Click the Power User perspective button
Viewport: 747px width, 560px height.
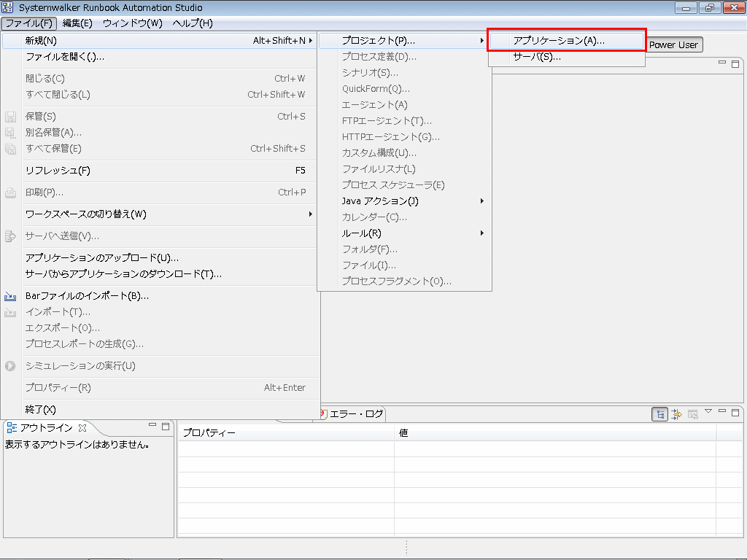[673, 44]
